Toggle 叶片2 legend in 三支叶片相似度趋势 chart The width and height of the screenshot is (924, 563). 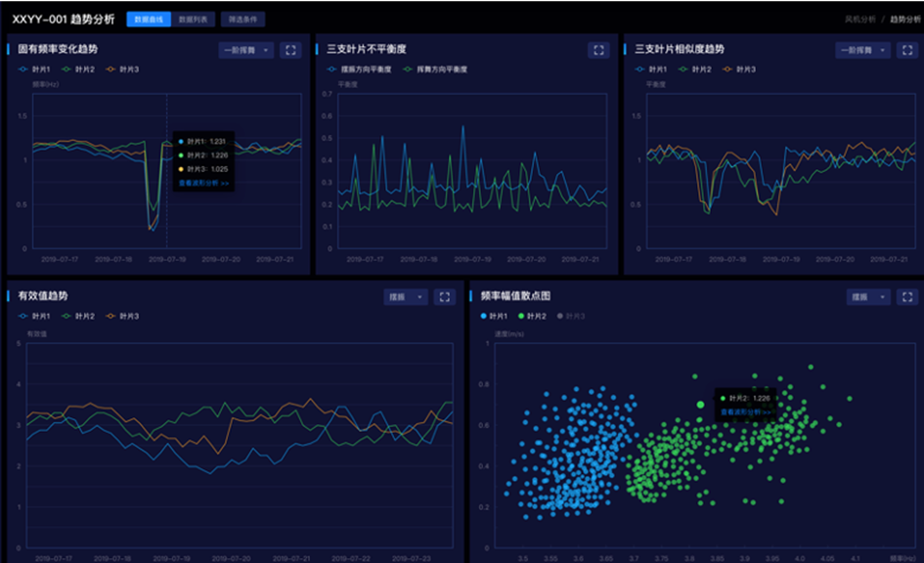click(x=695, y=69)
